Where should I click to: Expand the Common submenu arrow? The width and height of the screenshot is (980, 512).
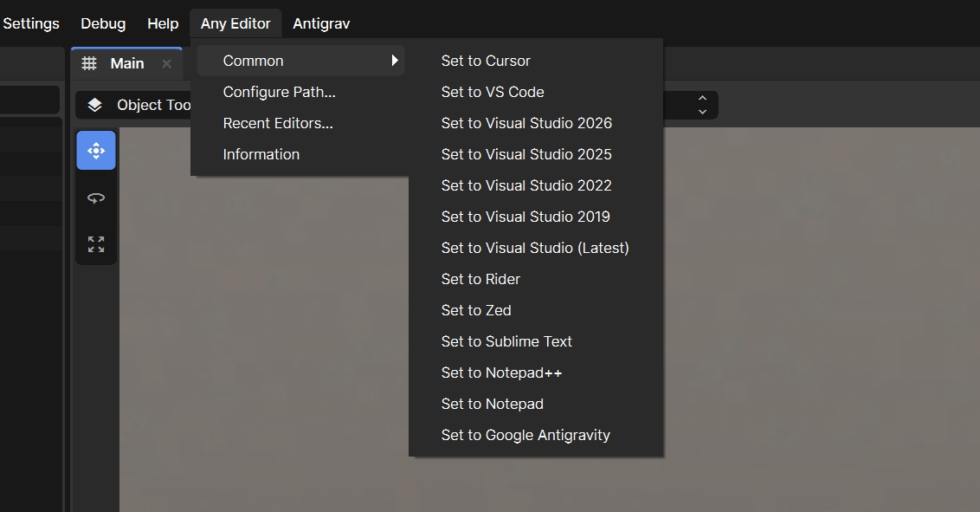click(x=395, y=61)
